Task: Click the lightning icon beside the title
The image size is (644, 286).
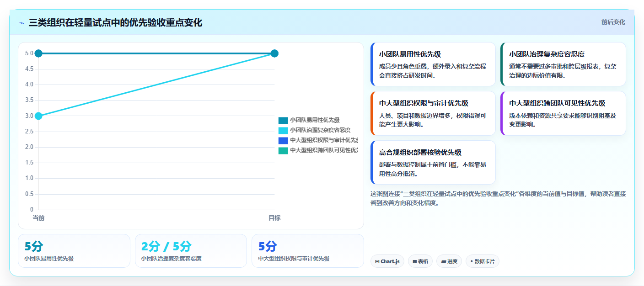Action: [x=22, y=23]
